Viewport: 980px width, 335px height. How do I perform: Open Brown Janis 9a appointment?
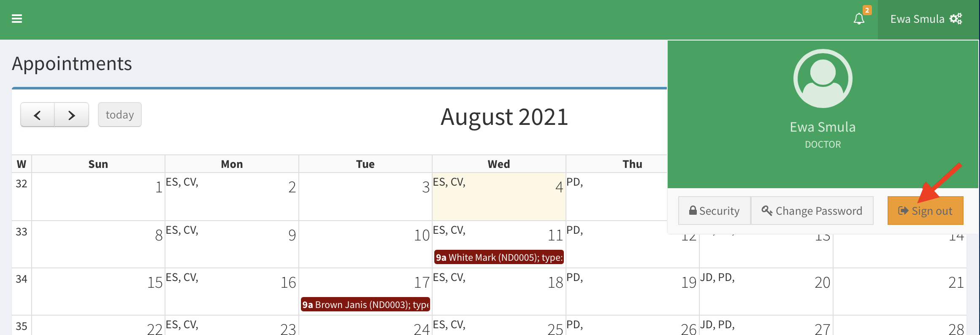(365, 305)
